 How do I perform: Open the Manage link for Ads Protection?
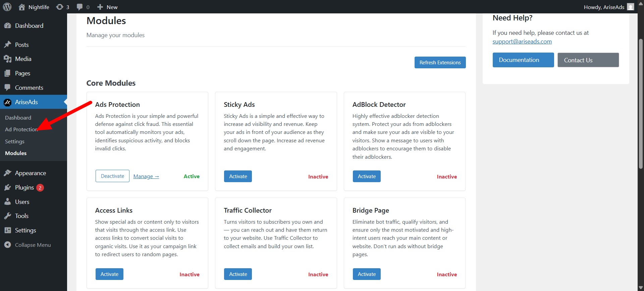[x=146, y=176]
